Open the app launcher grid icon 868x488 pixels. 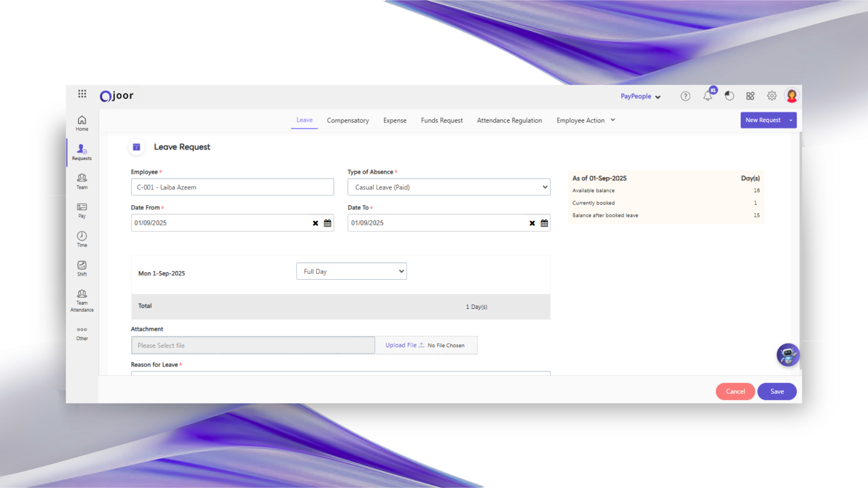click(82, 94)
